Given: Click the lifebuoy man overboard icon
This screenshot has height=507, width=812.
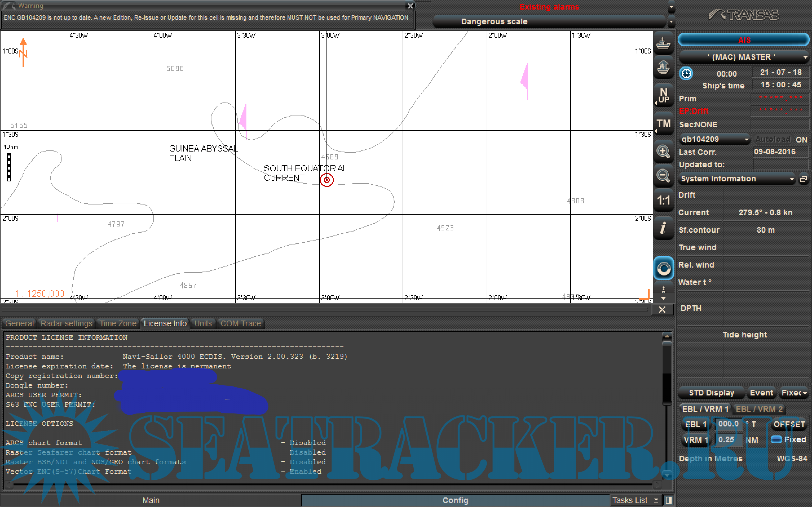Looking at the screenshot, I should [663, 269].
